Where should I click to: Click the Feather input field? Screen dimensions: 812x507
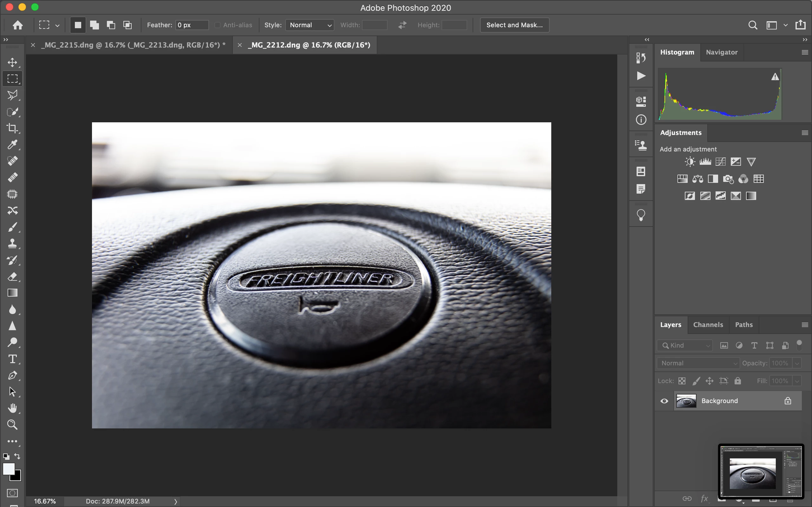click(192, 25)
